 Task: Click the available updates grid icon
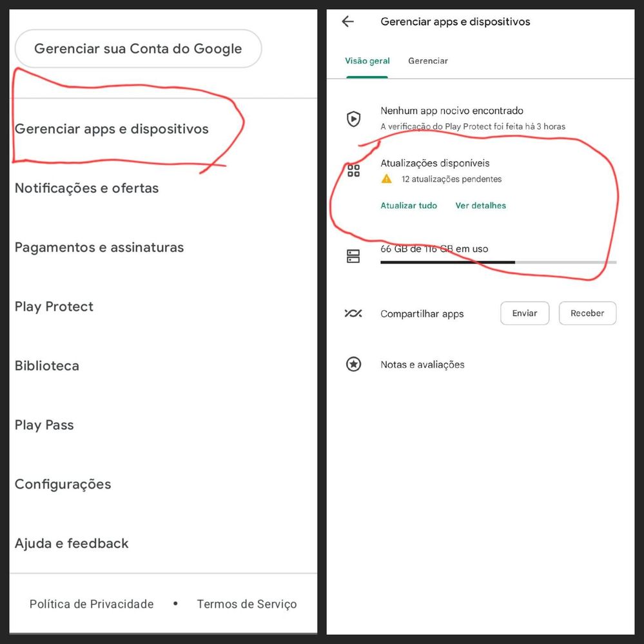pyautogui.click(x=353, y=170)
